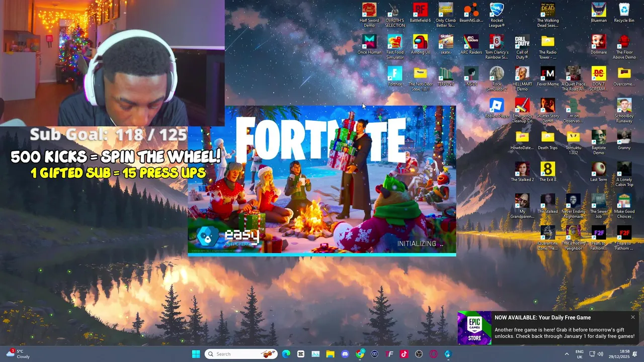This screenshot has width=644, height=362.
Task: Open The Sewer Job shortcut
Action: 599,206
